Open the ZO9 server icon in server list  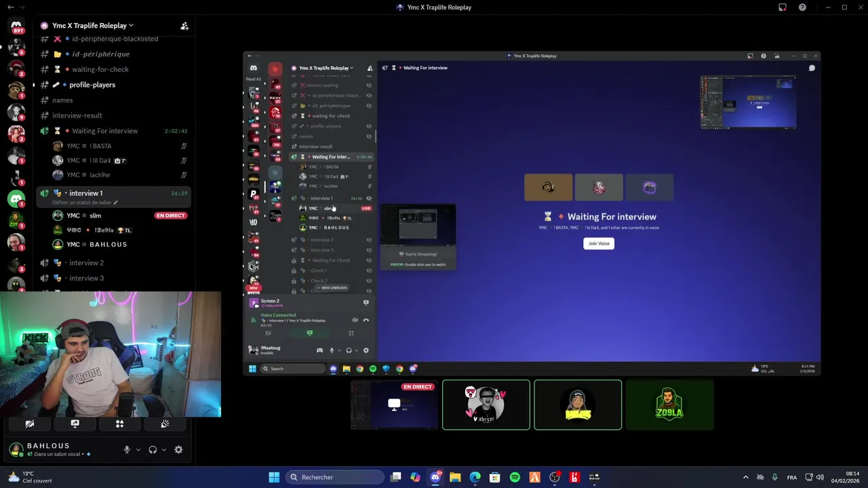pyautogui.click(x=16, y=220)
